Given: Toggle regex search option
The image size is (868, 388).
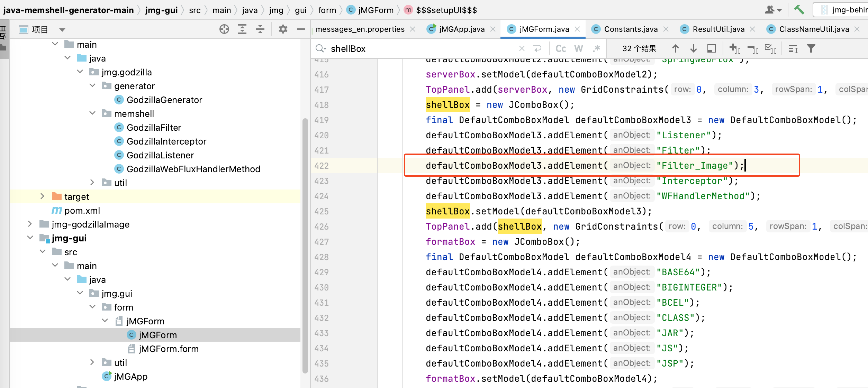Looking at the screenshot, I should tap(597, 48).
